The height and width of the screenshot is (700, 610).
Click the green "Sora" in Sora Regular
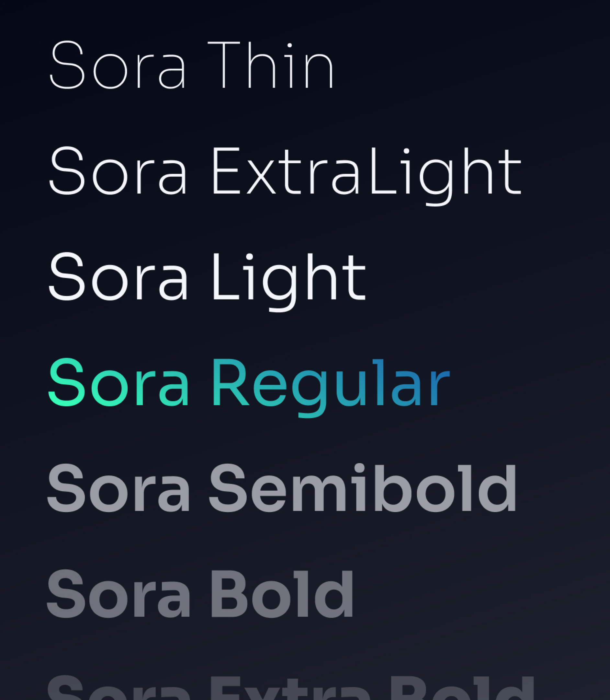tap(118, 383)
